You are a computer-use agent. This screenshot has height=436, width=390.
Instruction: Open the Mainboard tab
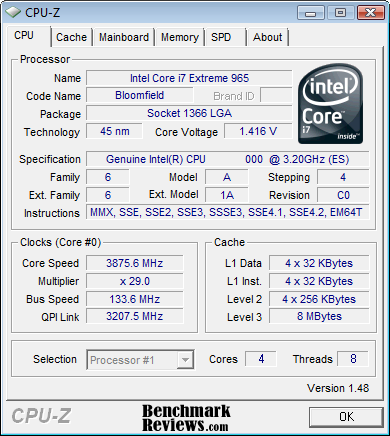coord(124,37)
